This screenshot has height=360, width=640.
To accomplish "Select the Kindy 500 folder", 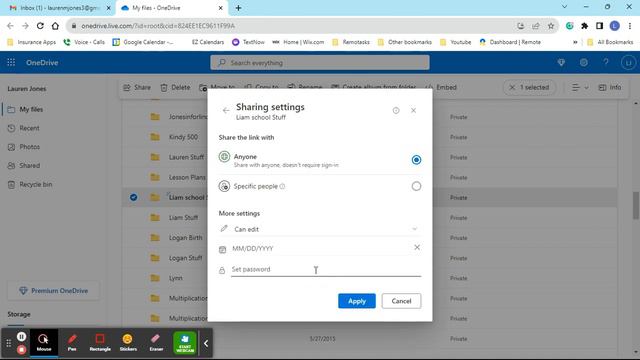I will [183, 137].
